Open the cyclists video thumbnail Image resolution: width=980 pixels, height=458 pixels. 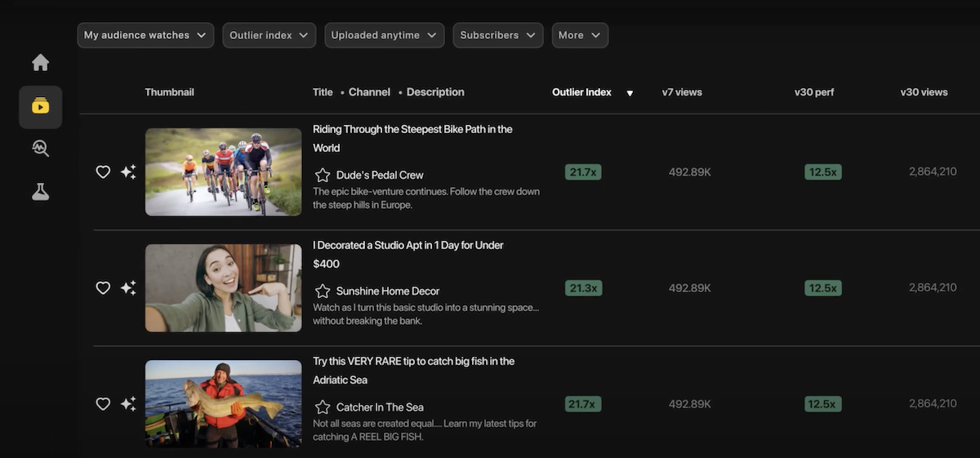coord(223,171)
